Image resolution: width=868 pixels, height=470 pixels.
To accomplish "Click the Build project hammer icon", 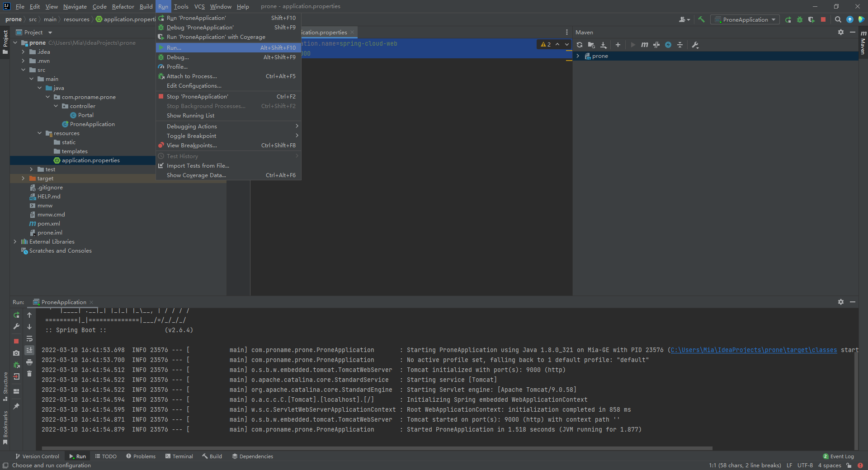I will click(701, 19).
